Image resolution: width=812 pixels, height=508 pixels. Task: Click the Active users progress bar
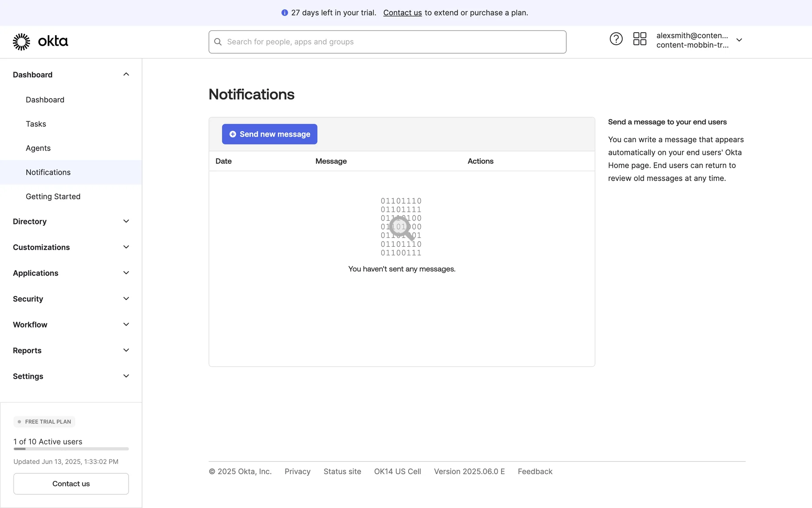pyautogui.click(x=71, y=449)
